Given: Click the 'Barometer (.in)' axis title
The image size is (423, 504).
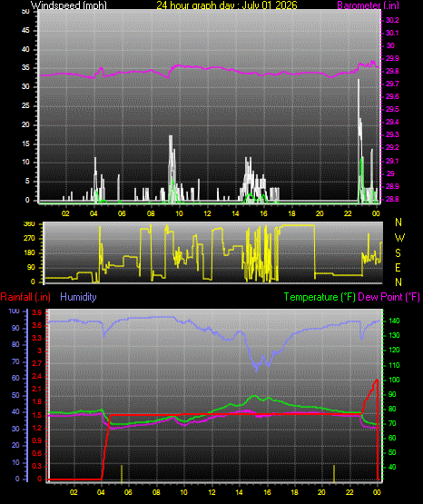Looking at the screenshot, I should click(x=368, y=5).
